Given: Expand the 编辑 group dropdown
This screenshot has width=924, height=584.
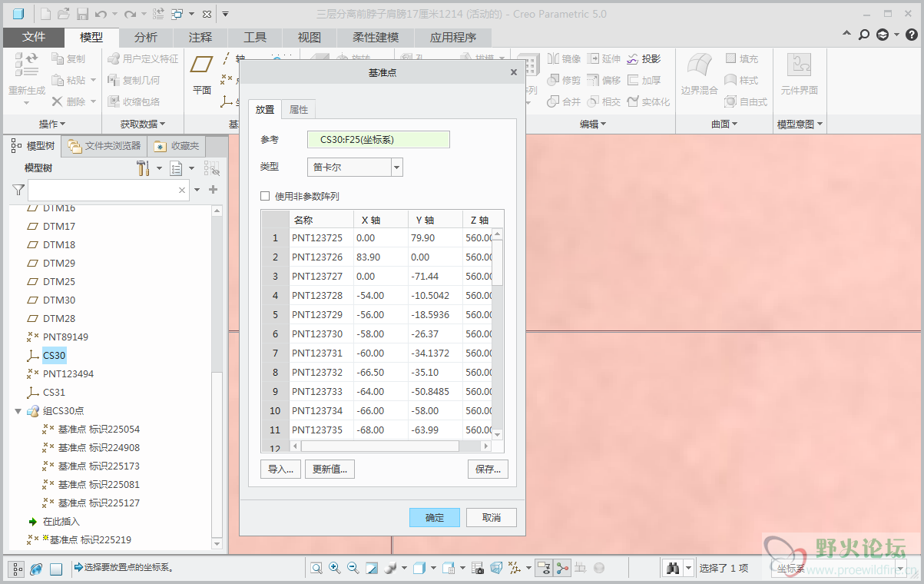Looking at the screenshot, I should pos(593,124).
